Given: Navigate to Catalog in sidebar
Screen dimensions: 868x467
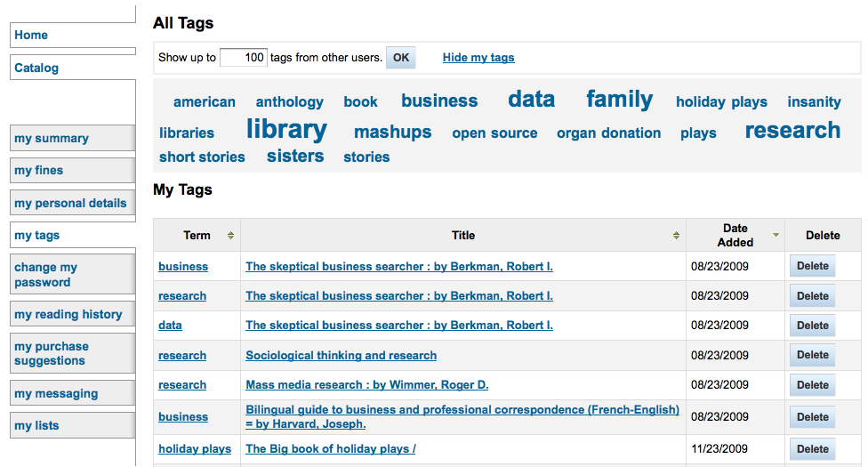Looking at the screenshot, I should (x=73, y=68).
